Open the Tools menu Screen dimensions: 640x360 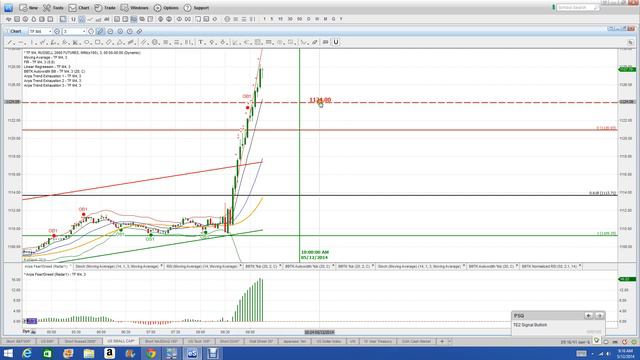point(53,8)
